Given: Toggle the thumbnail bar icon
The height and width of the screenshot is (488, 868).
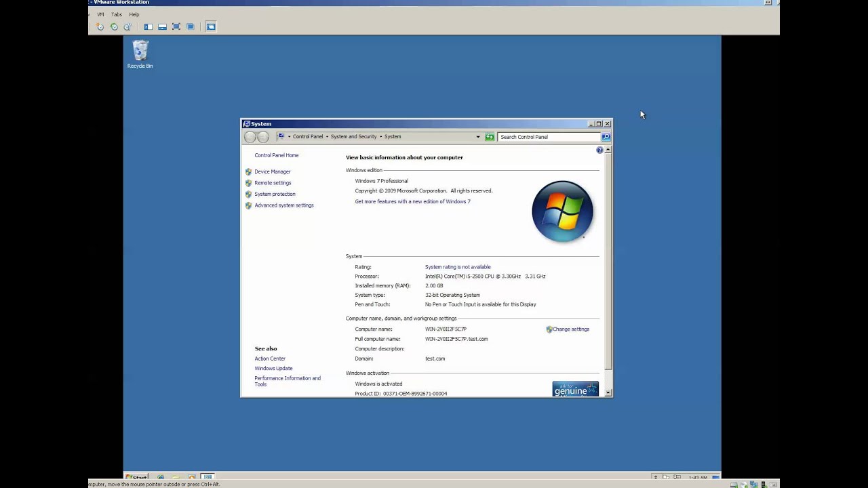Looking at the screenshot, I should click(x=162, y=26).
